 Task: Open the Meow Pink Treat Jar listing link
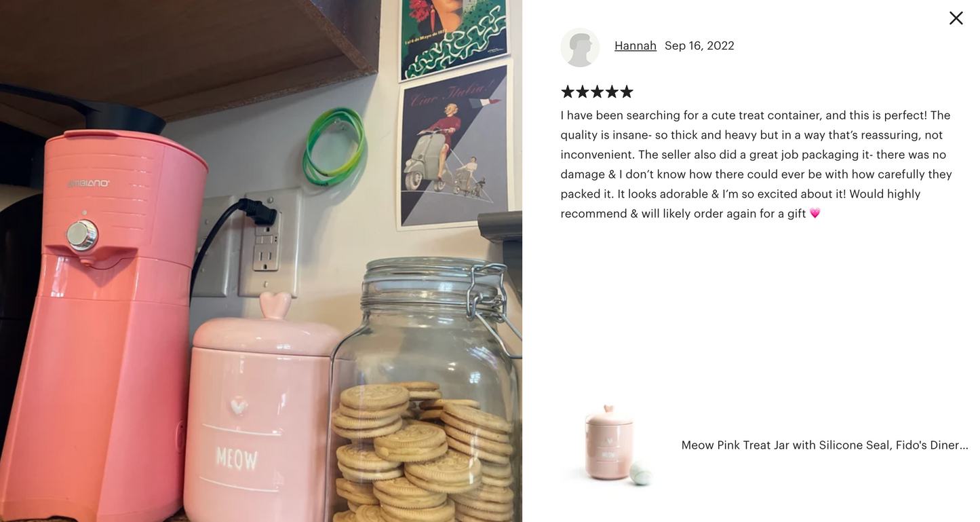(825, 445)
